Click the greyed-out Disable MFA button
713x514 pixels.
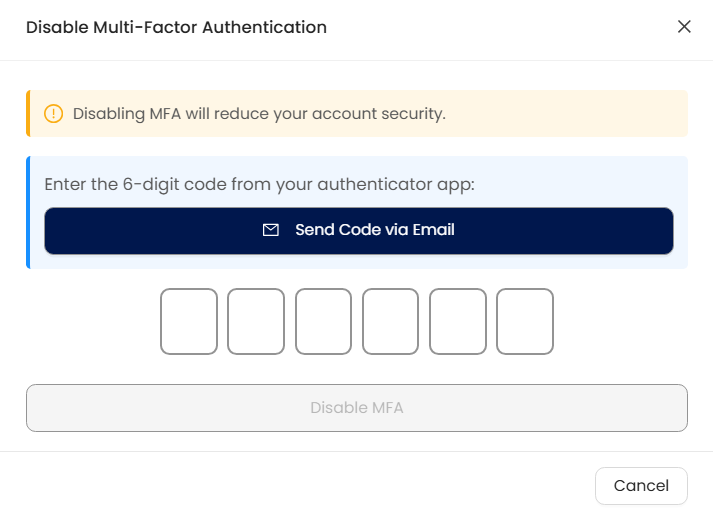pyautogui.click(x=357, y=408)
